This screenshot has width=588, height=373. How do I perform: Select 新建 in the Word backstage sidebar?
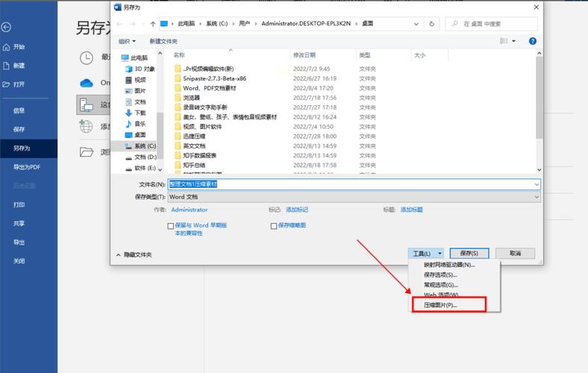[x=14, y=66]
